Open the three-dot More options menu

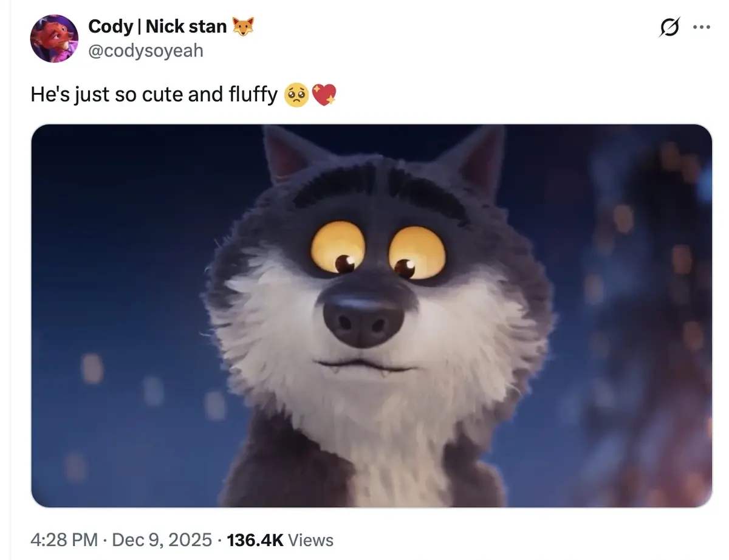701,27
